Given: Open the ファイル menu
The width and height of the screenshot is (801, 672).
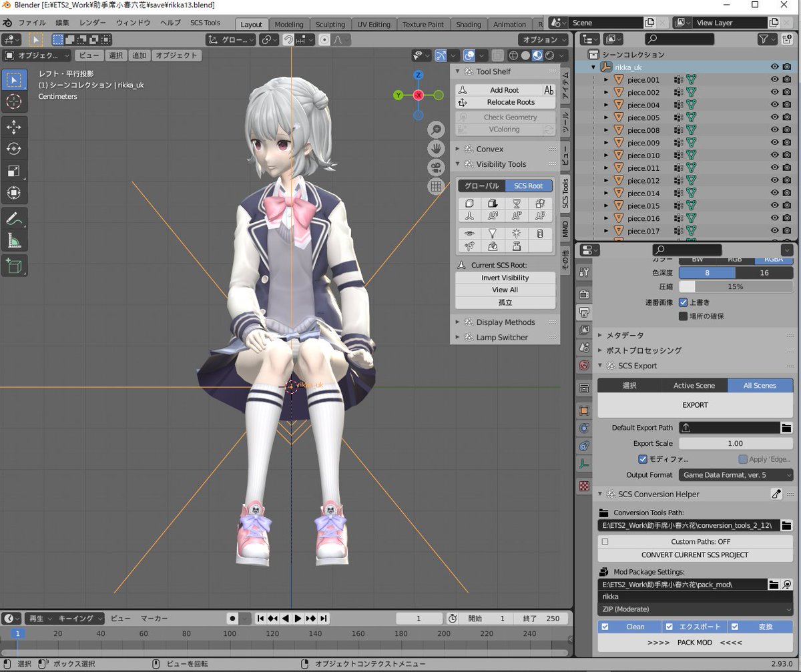Looking at the screenshot, I should pos(32,22).
